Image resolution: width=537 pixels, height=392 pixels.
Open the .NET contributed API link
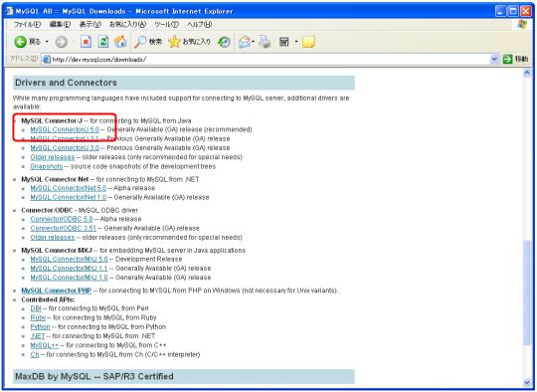[38, 336]
